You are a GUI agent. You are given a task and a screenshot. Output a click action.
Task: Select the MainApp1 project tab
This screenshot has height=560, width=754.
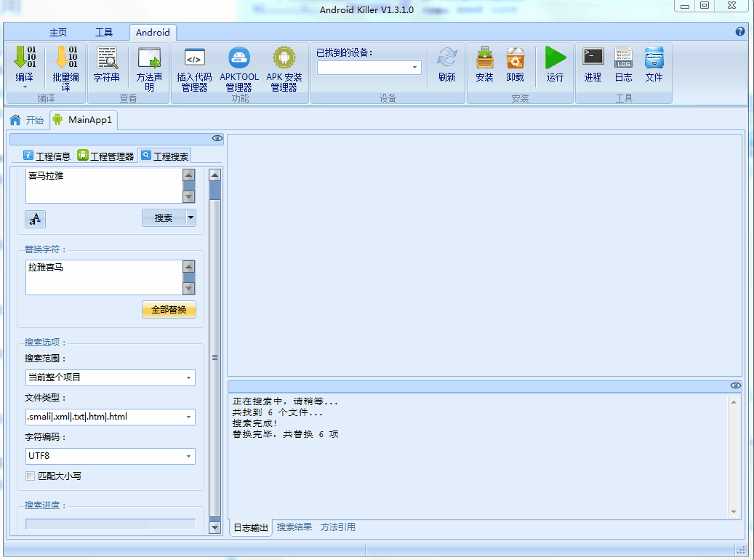(x=83, y=120)
